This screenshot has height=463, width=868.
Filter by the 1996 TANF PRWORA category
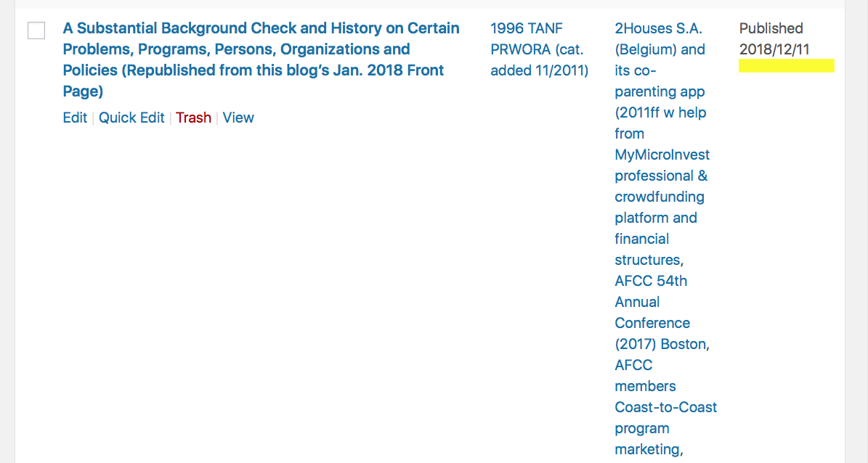[x=527, y=29]
